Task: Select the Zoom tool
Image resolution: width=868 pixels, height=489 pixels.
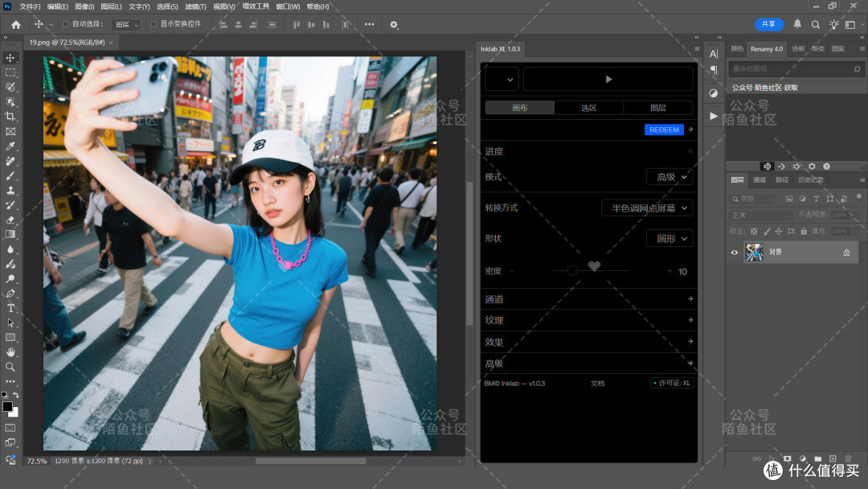Action: [10, 367]
